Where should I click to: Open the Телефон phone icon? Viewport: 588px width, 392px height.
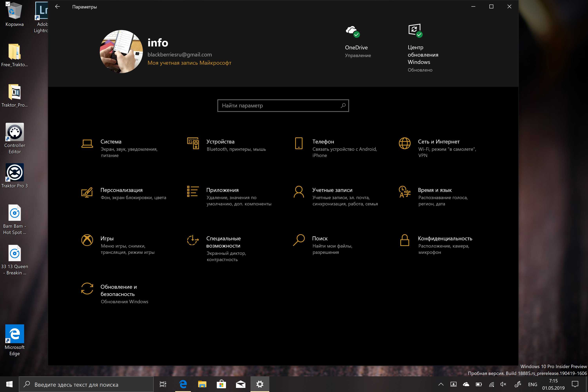point(299,143)
